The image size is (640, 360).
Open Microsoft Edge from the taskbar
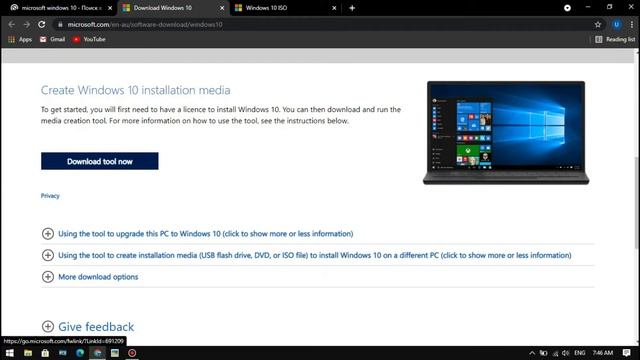point(80,353)
